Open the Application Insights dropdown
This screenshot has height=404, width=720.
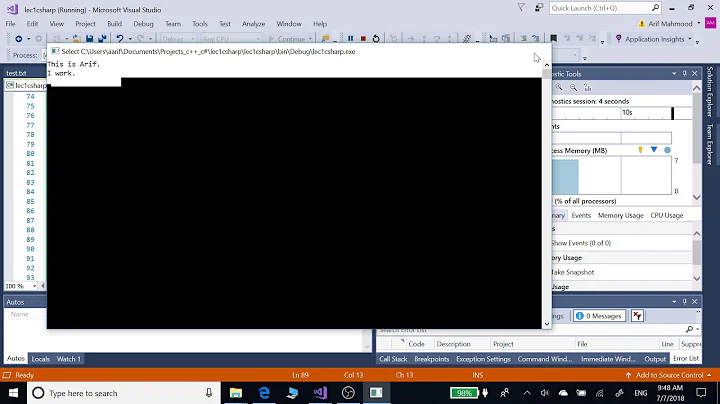click(655, 39)
